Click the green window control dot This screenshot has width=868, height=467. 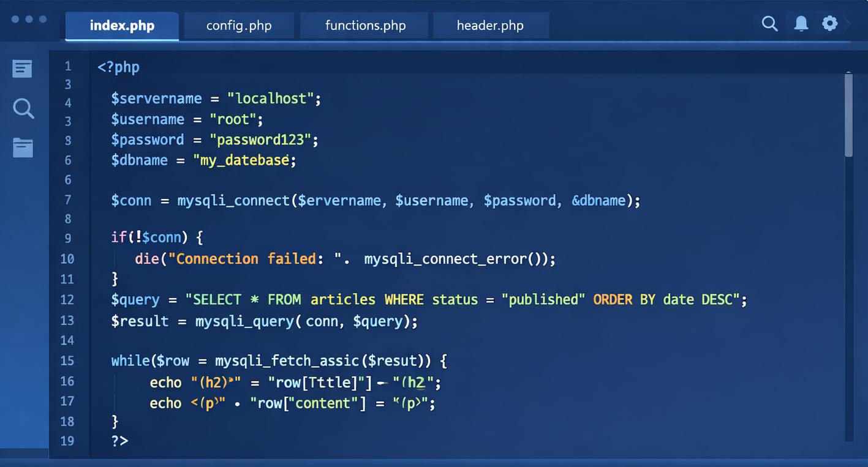tap(42, 19)
